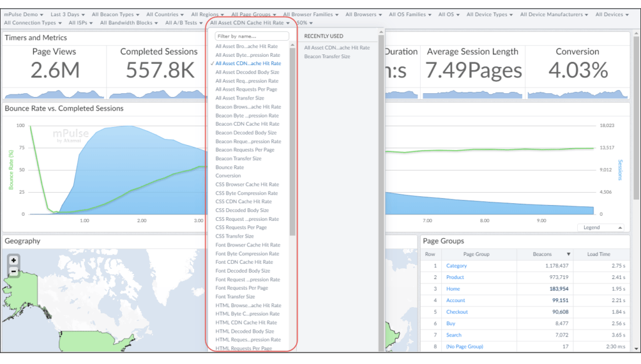Select Font Decoded Body Size
Screen dimensions: 641x364
pyautogui.click(x=242, y=271)
